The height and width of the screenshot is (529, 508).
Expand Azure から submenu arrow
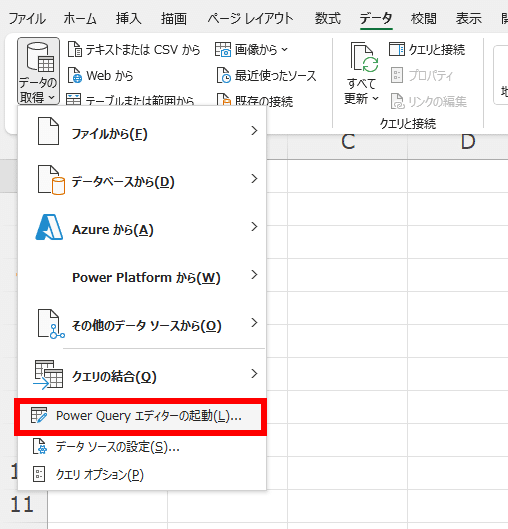(254, 227)
